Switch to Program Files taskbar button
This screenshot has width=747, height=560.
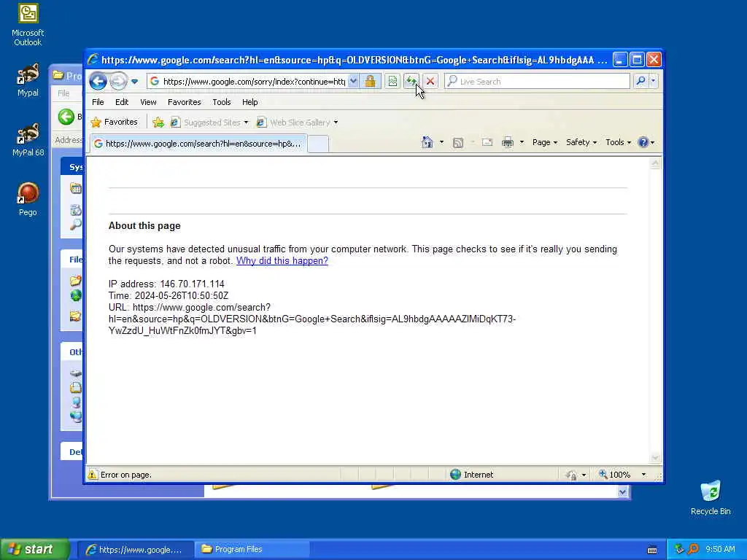(x=252, y=550)
